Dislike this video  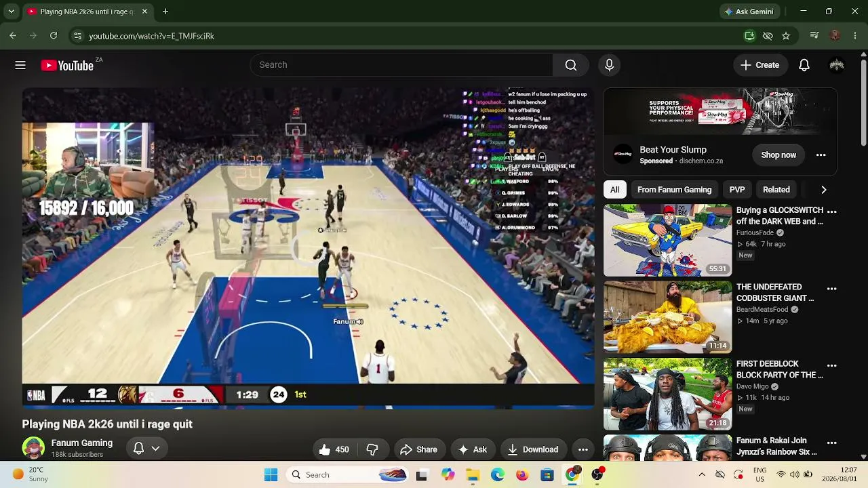click(372, 449)
